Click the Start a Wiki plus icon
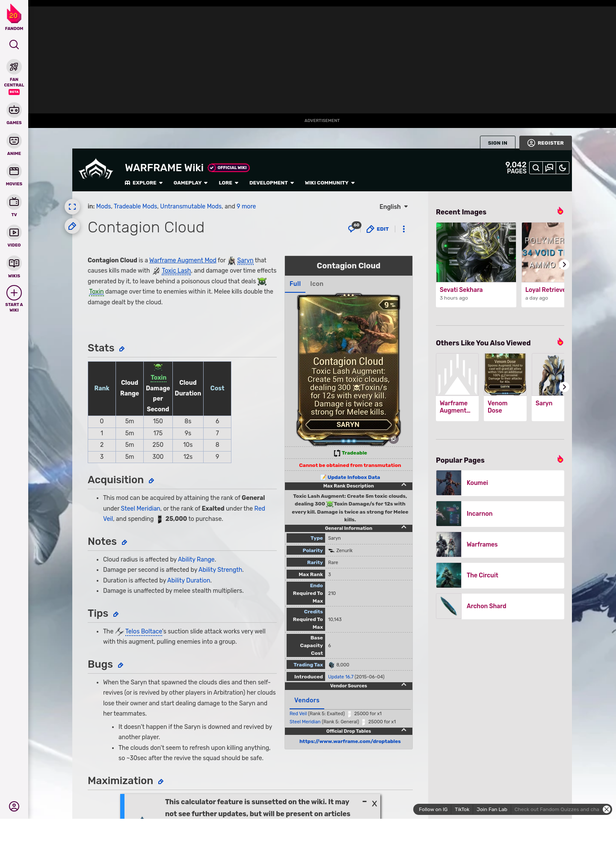This screenshot has height=856, width=616. pos(14,293)
